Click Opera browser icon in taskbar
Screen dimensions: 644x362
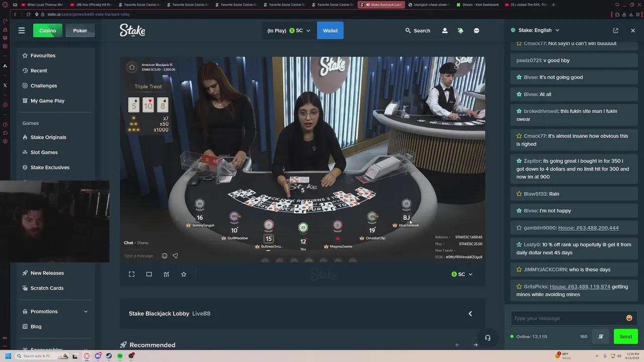[x=87, y=356]
